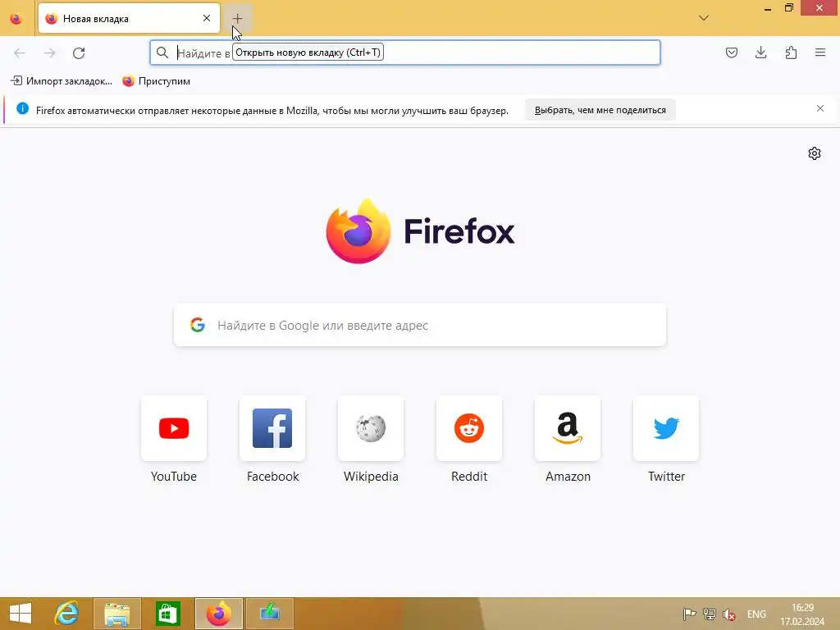Open the muted volume tray icon

pyautogui.click(x=728, y=614)
